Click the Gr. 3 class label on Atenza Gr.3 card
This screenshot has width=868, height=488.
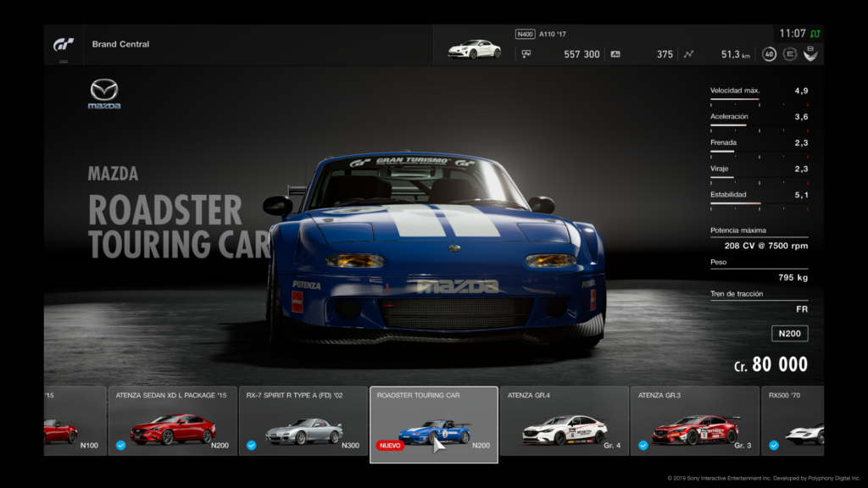pyautogui.click(x=743, y=446)
